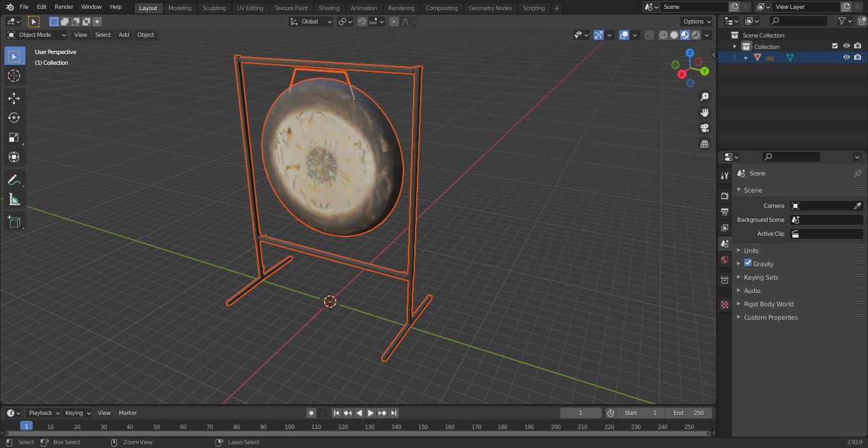Viewport: 868px width, 448px height.
Task: Open the Options dropdown
Action: (x=697, y=22)
